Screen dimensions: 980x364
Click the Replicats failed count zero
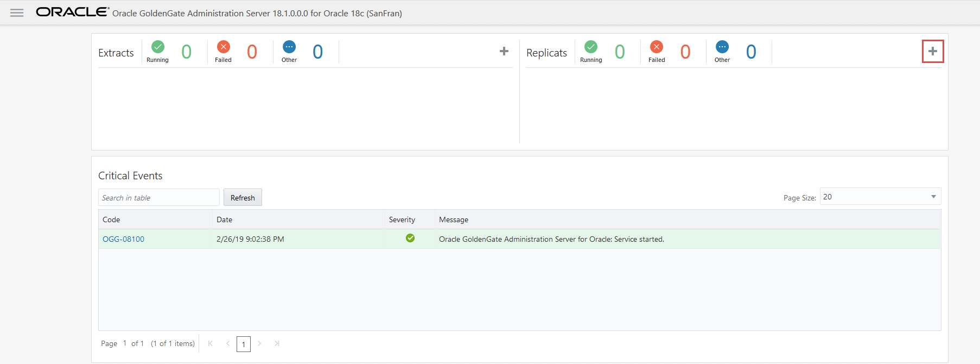[685, 52]
